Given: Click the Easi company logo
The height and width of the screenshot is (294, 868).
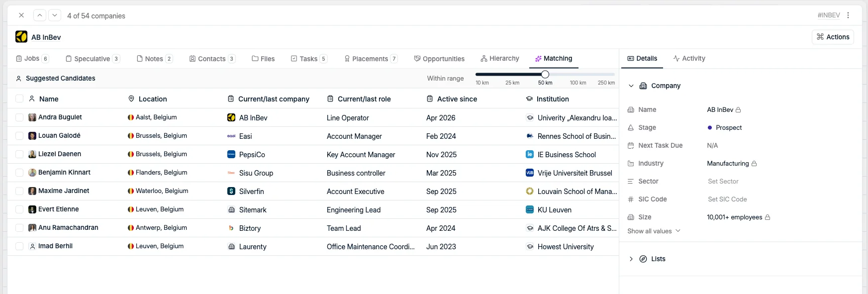Looking at the screenshot, I should coord(231,136).
